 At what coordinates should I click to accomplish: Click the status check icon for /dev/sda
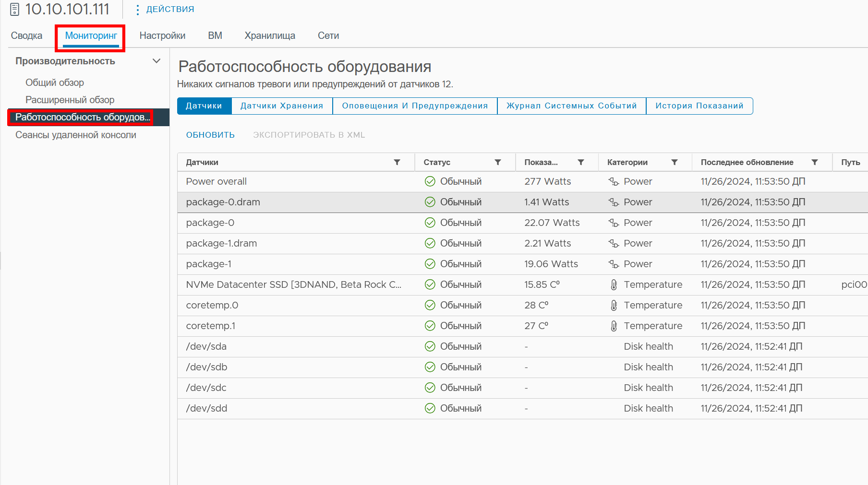[x=430, y=346]
